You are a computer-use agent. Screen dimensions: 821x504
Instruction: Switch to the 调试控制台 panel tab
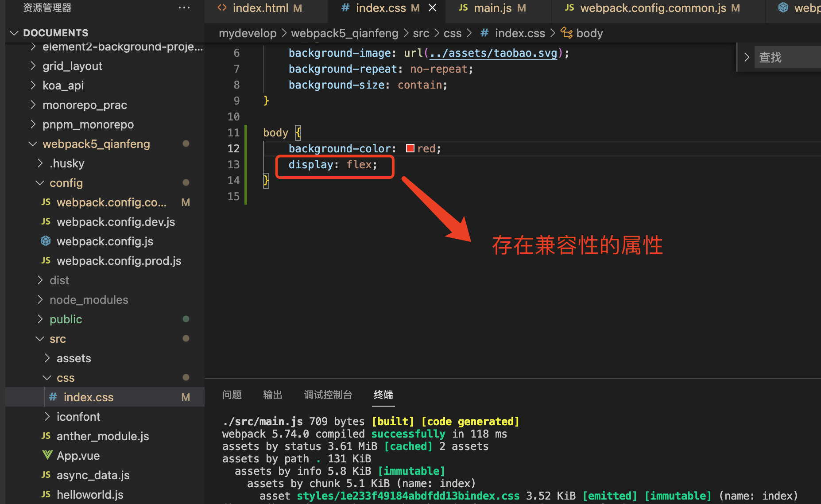[x=328, y=395]
